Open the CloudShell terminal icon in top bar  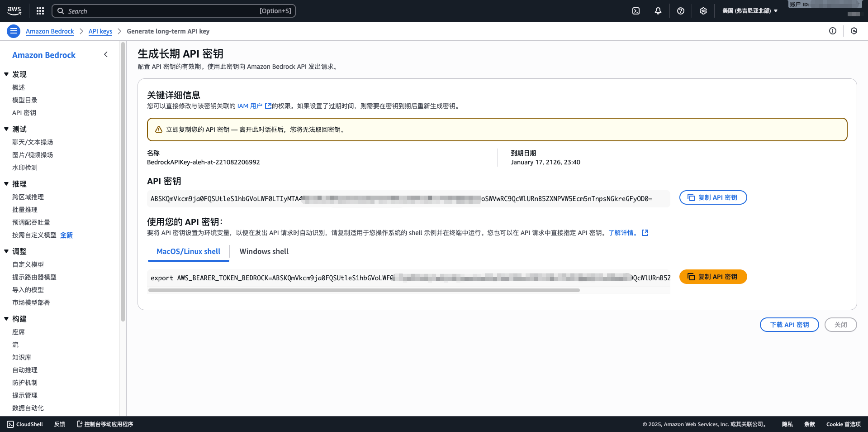pyautogui.click(x=636, y=10)
